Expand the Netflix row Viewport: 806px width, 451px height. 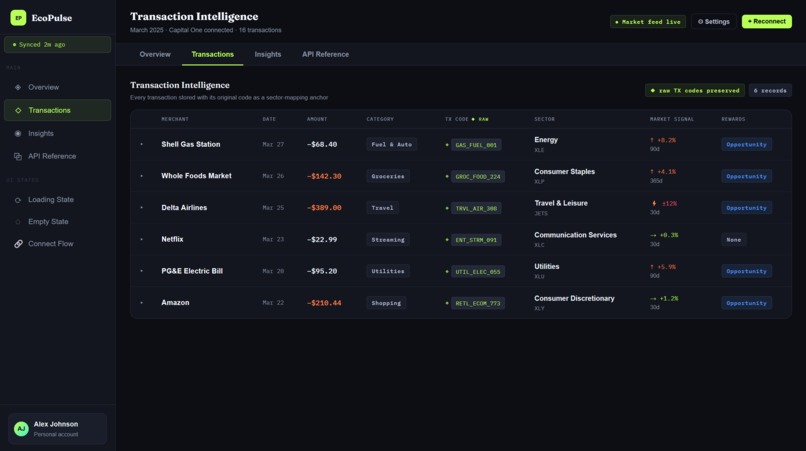tap(142, 240)
